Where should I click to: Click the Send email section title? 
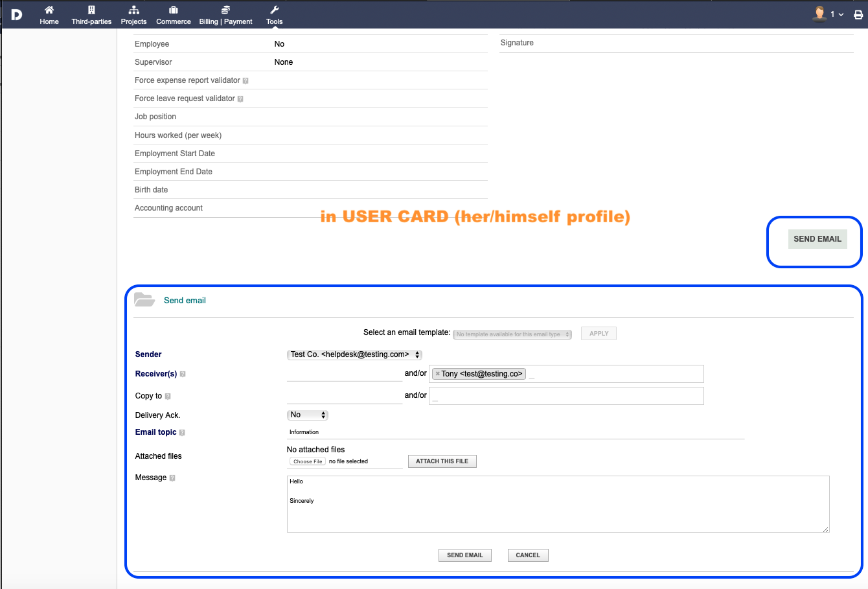(x=185, y=301)
